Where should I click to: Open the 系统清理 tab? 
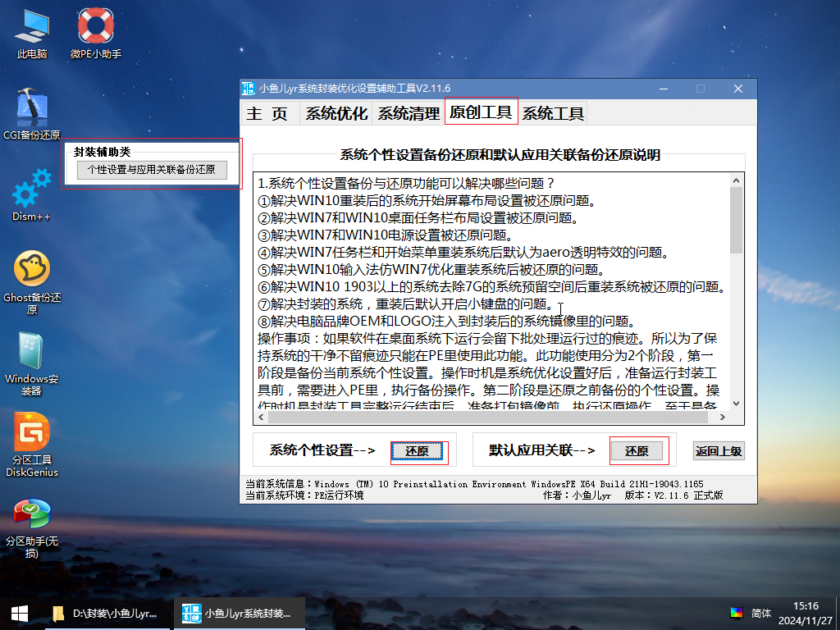coord(409,113)
